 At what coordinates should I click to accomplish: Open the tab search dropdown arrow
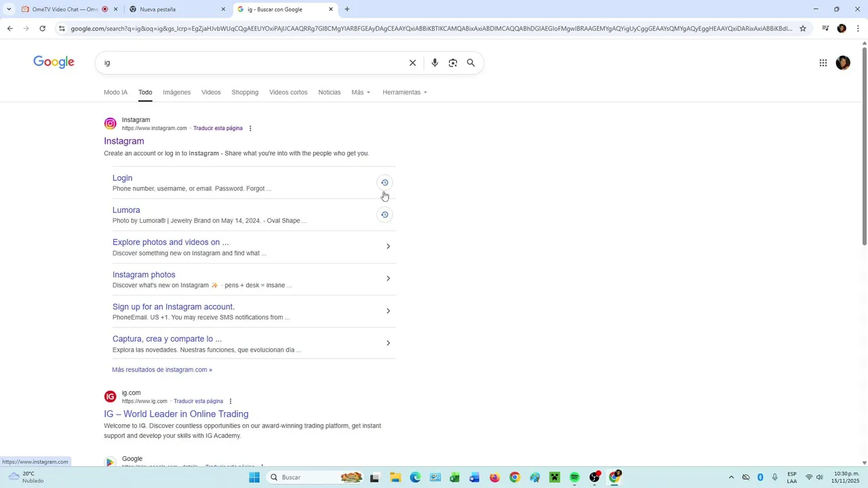tap(8, 9)
